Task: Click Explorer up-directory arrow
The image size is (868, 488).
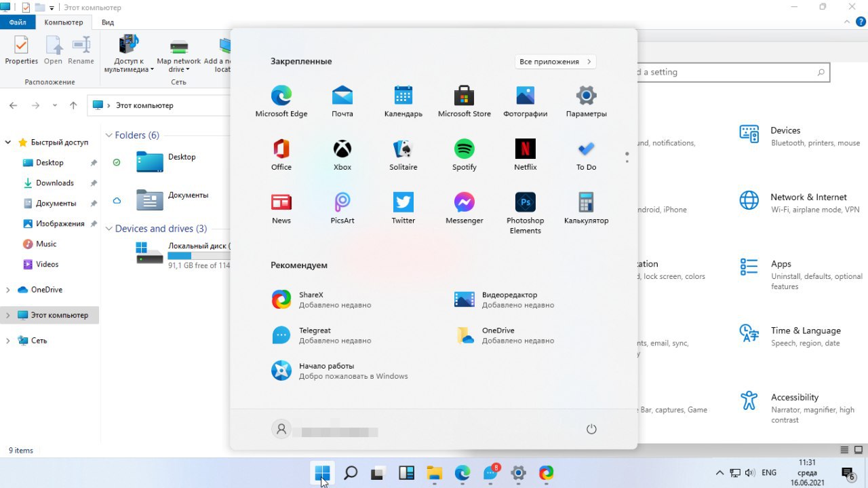Action: (x=74, y=105)
